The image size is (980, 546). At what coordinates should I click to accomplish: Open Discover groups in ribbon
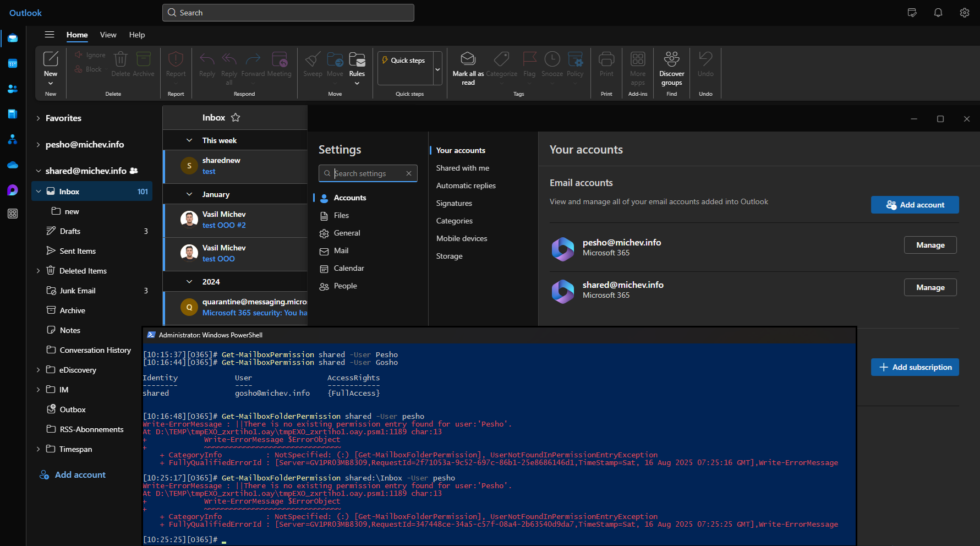pyautogui.click(x=671, y=59)
